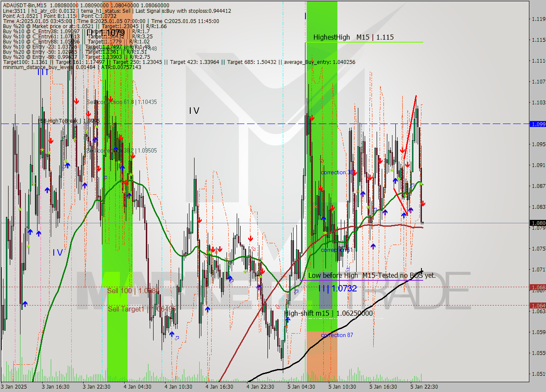Click the 1.119 price axis label
546x392 pixels.
[538, 19]
